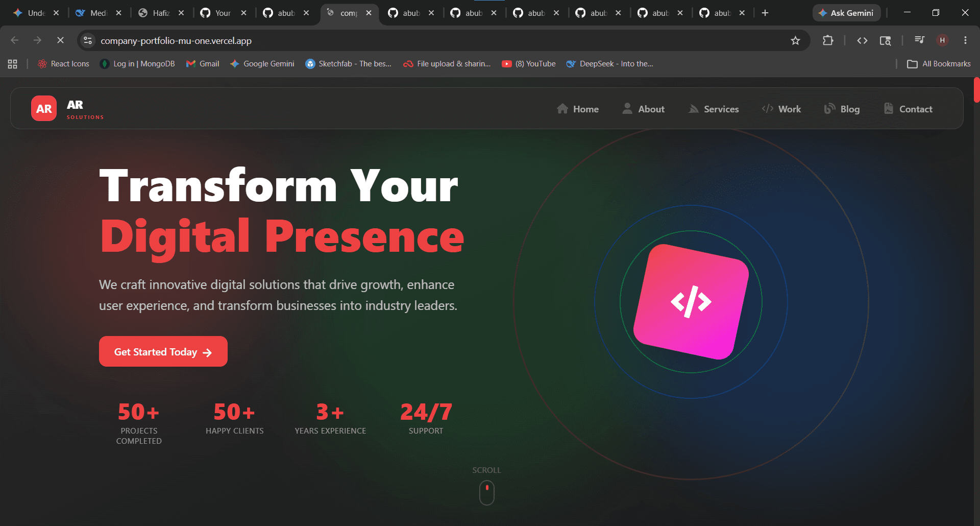Open Google Gemini bookmark
The height and width of the screenshot is (526, 980).
(262, 64)
